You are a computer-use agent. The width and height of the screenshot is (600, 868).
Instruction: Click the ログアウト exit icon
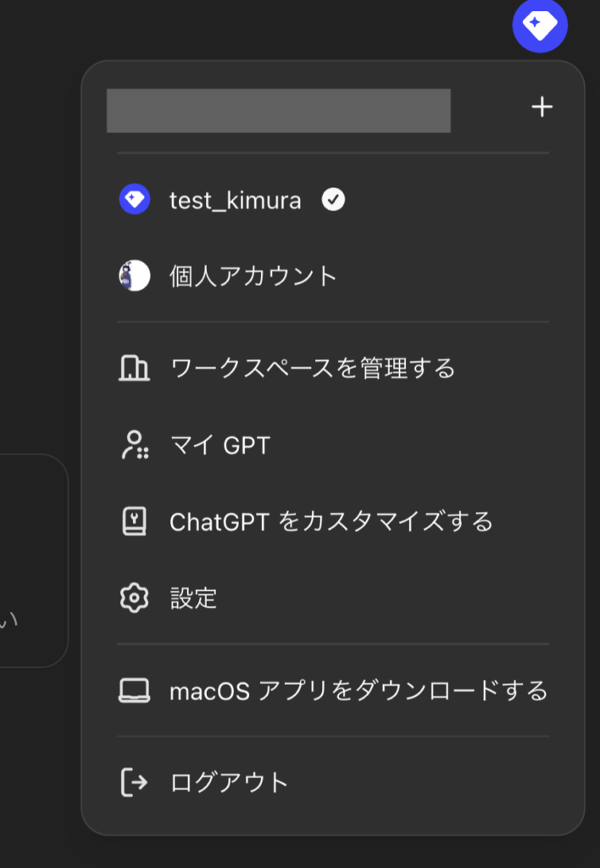click(134, 783)
